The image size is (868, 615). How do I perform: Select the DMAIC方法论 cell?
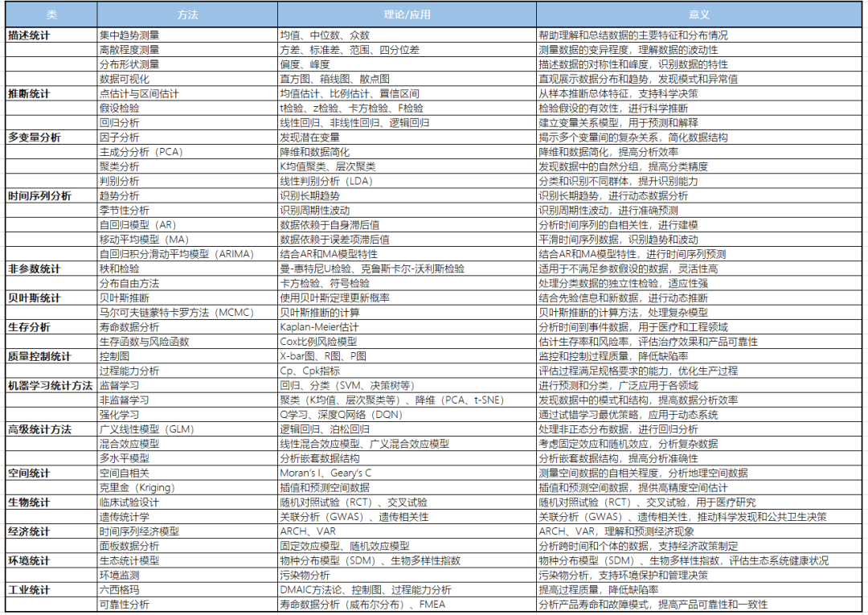click(407, 590)
